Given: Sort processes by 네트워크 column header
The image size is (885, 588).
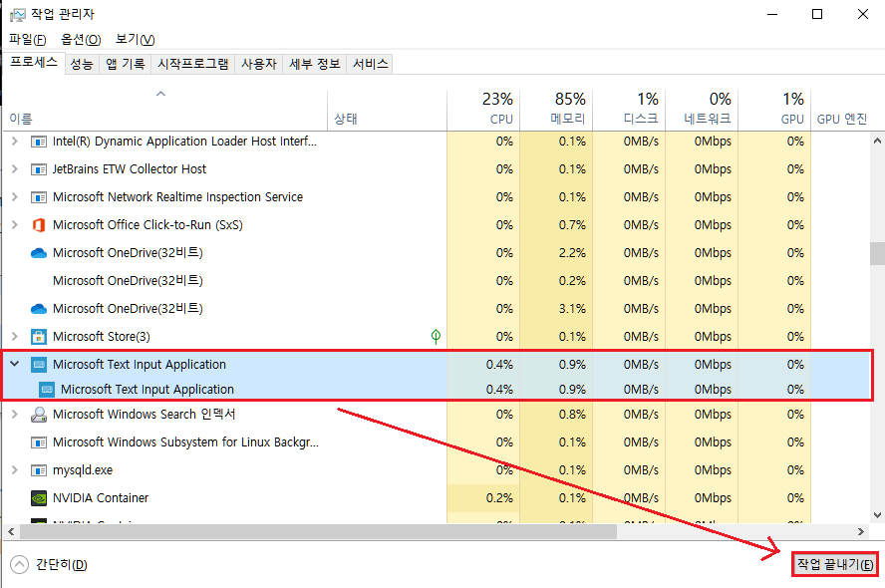Looking at the screenshot, I should [702, 110].
